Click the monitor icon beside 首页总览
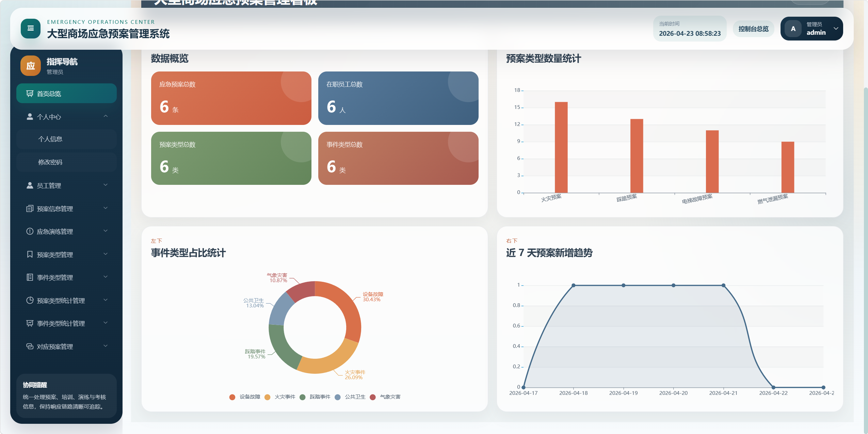This screenshot has width=868, height=434. click(30, 94)
